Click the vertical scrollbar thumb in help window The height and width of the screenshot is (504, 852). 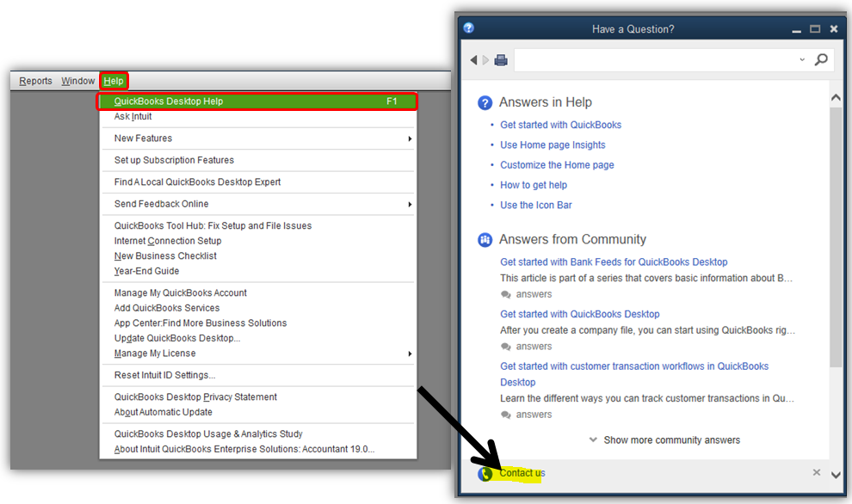tap(836, 237)
